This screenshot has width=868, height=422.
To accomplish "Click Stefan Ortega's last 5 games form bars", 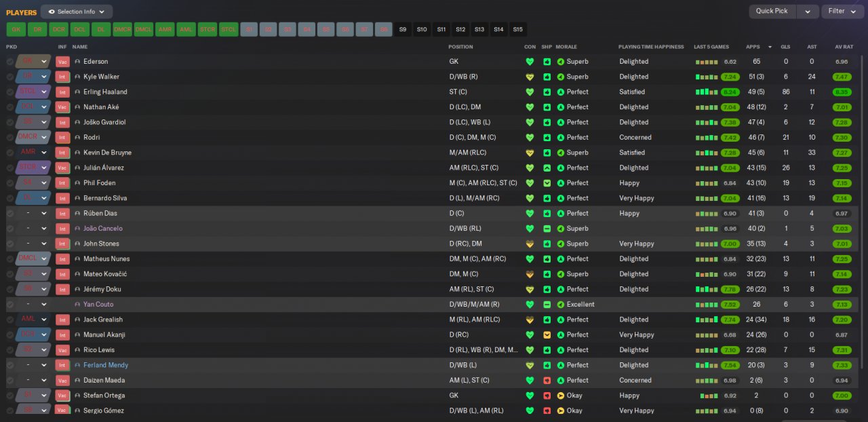I will (709, 396).
